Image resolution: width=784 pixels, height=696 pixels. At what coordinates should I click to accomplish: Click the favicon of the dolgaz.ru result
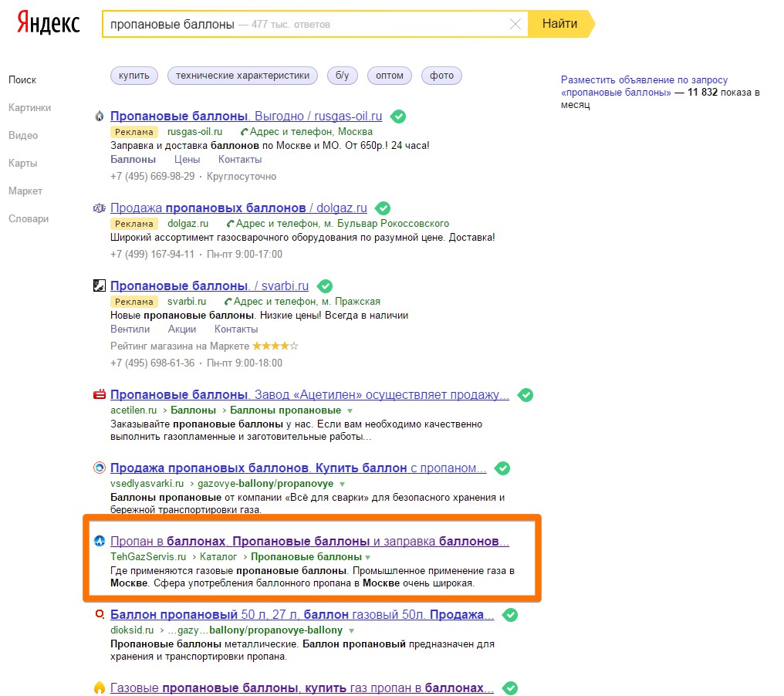99,208
